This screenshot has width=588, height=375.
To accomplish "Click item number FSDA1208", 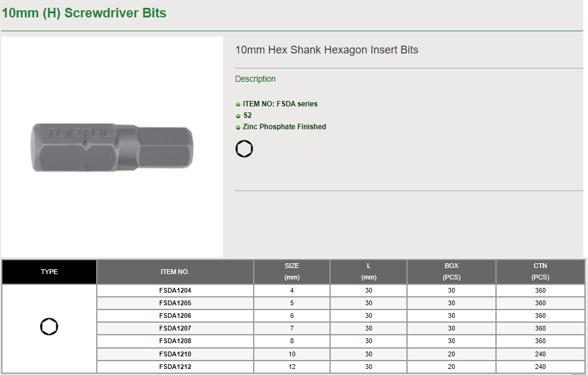I will tap(175, 341).
